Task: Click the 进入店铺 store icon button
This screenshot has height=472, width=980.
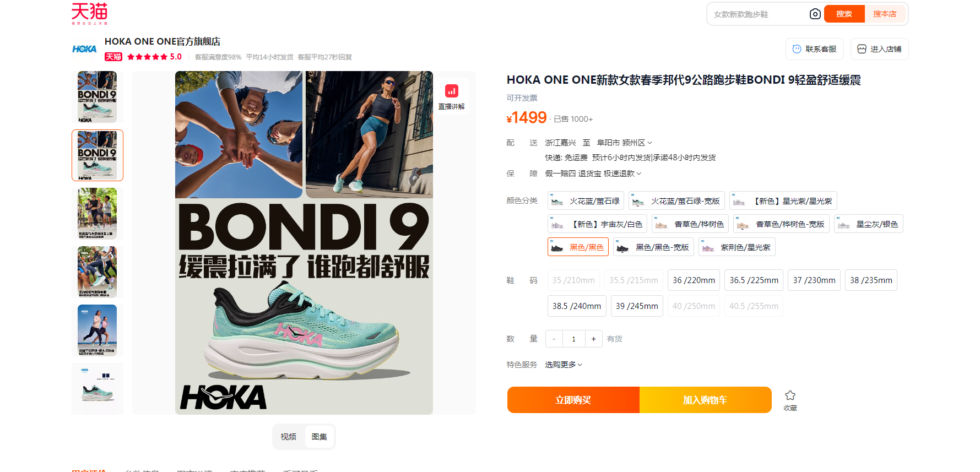Action: click(879, 49)
